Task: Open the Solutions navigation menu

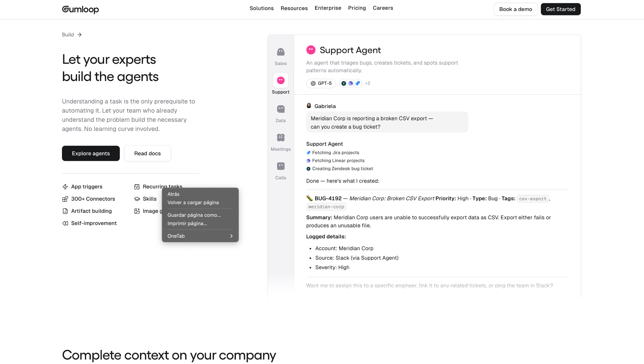Action: pyautogui.click(x=262, y=8)
